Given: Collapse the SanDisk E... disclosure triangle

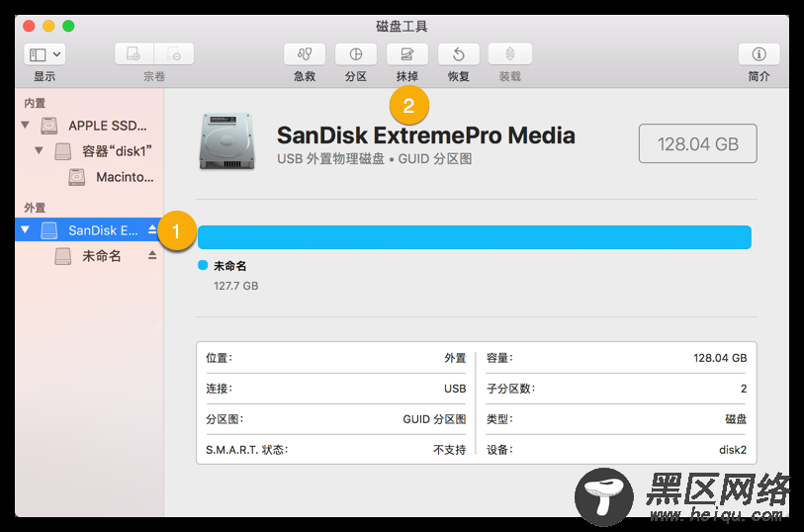Looking at the screenshot, I should [25, 229].
